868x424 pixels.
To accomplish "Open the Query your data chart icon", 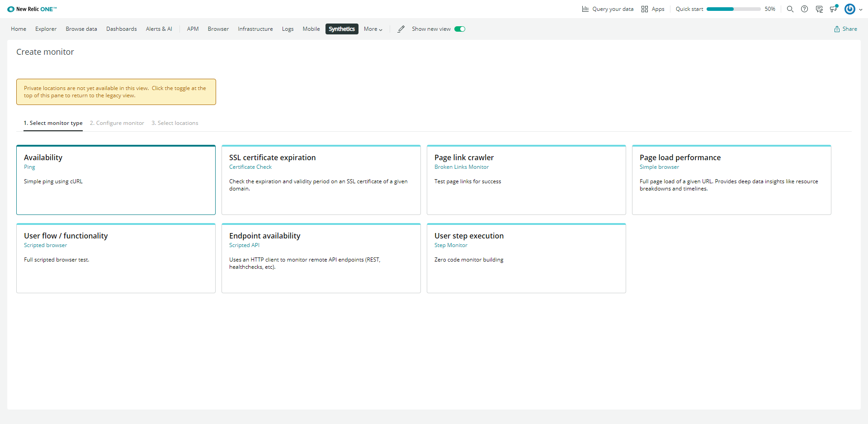I will point(585,9).
